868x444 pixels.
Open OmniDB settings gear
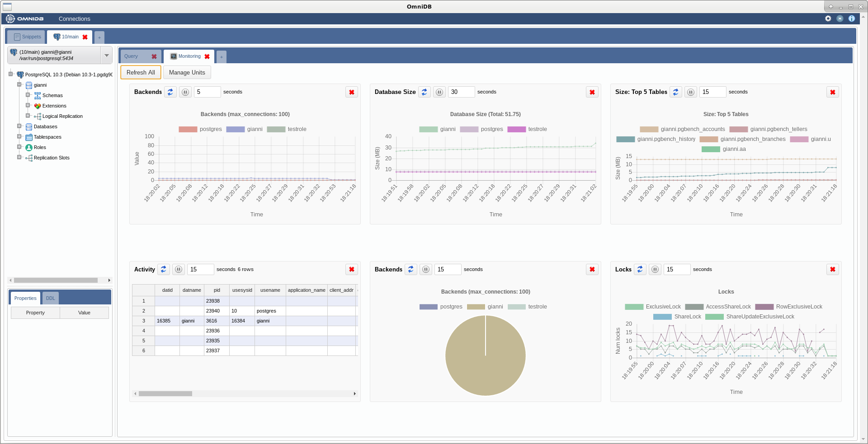click(828, 19)
